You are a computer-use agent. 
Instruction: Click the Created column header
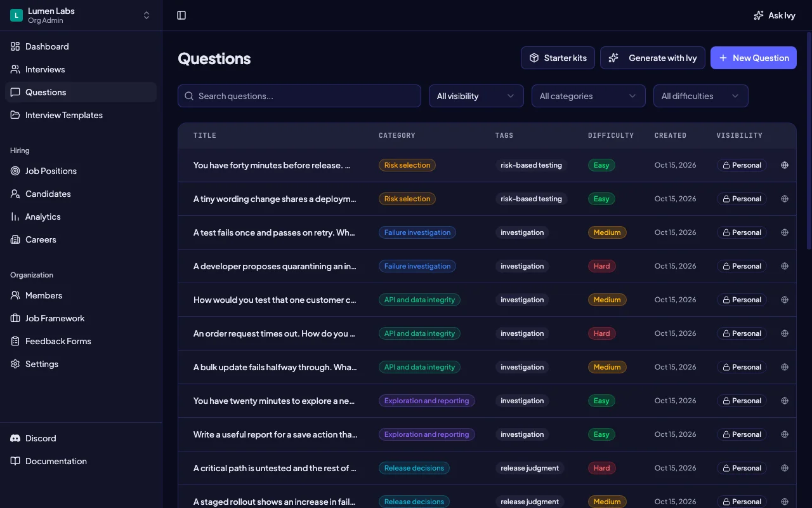pyautogui.click(x=671, y=135)
